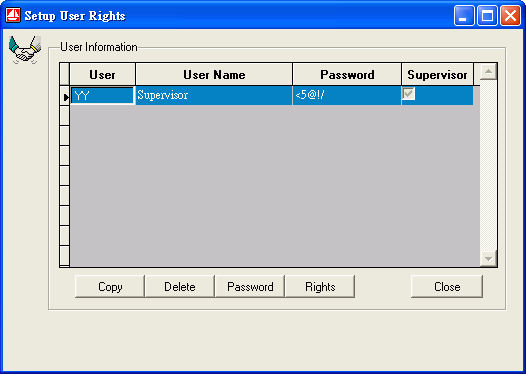Click the scroll up arrow in the grid
The height and width of the screenshot is (374, 526).
(x=488, y=72)
